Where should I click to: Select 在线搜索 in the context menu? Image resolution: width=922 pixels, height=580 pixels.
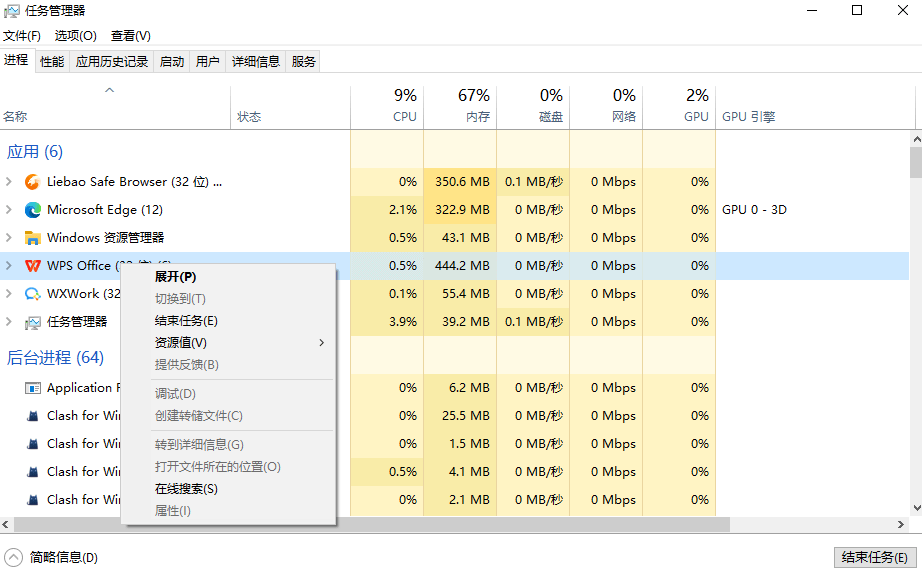pos(186,489)
